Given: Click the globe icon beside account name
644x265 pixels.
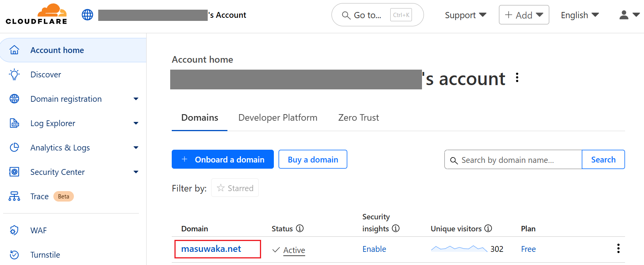Looking at the screenshot, I should click(x=87, y=15).
